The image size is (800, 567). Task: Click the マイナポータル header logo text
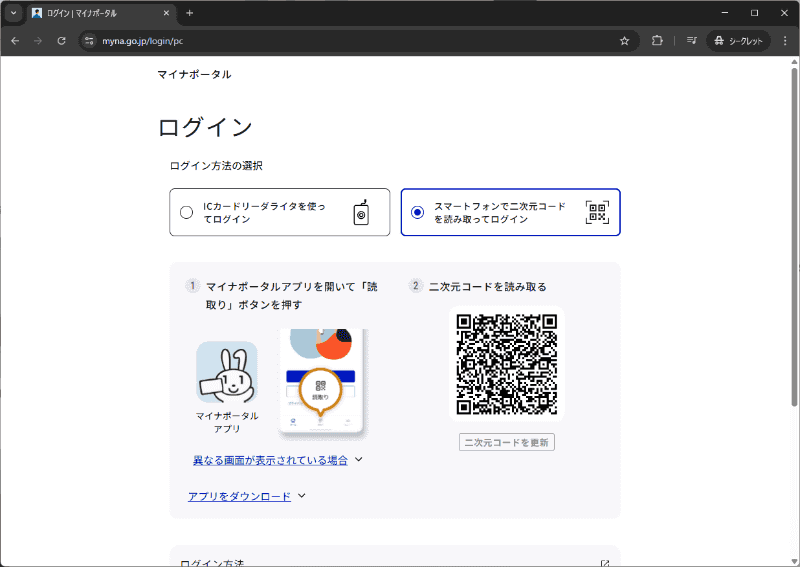click(194, 75)
